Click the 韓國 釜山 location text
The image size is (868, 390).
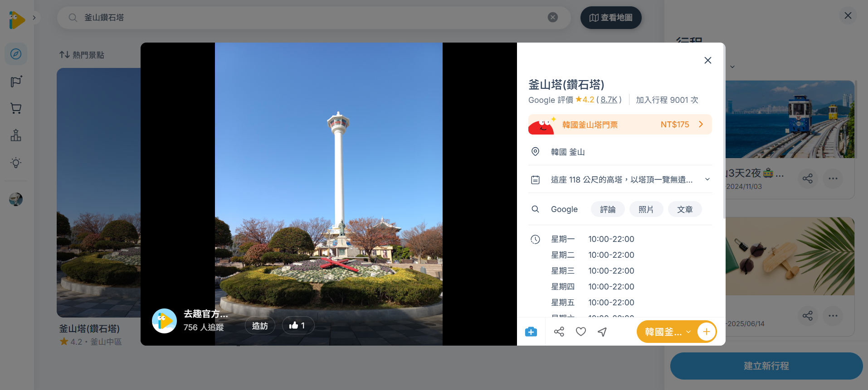[568, 152]
